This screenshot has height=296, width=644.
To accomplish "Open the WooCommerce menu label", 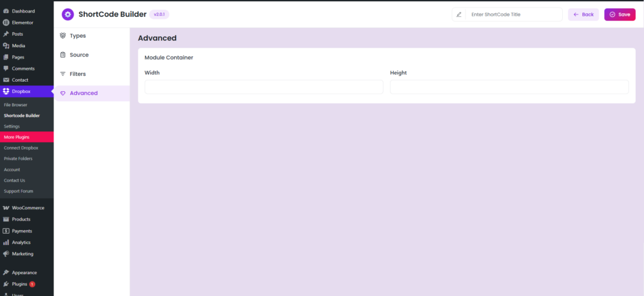I will click(28, 208).
